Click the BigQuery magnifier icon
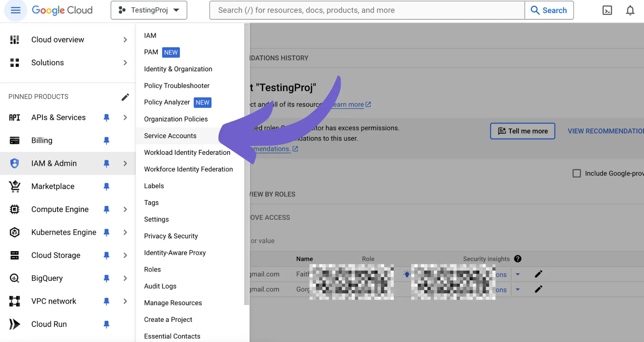The height and width of the screenshot is (342, 644). (14, 278)
